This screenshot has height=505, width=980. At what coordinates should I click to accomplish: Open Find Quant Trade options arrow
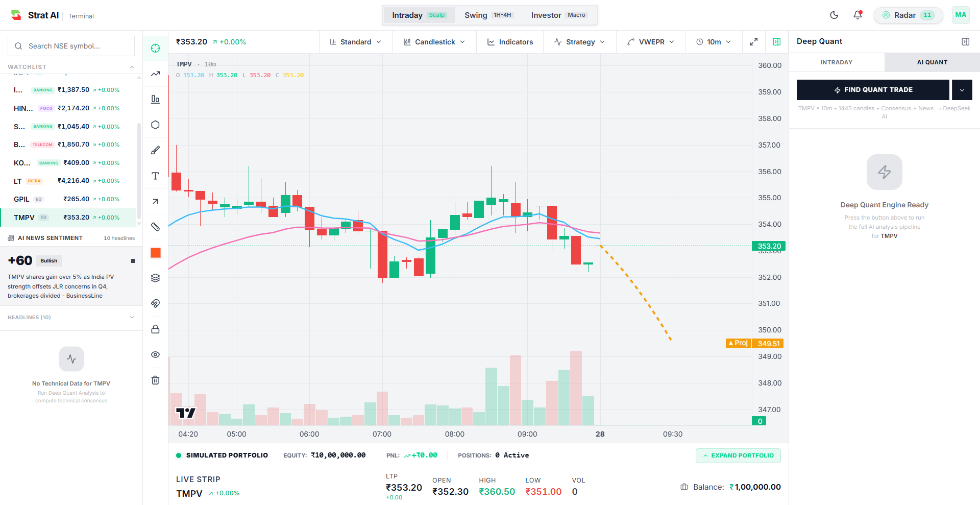[x=962, y=90]
